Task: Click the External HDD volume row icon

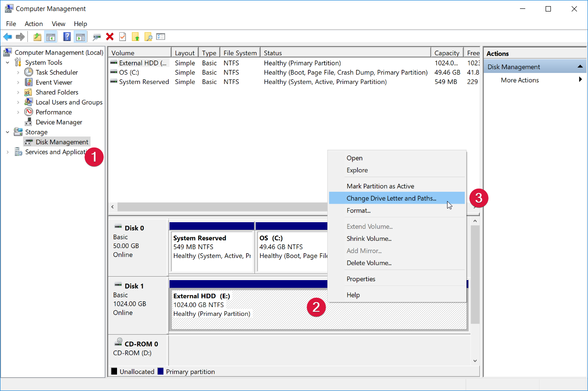Action: [x=114, y=63]
